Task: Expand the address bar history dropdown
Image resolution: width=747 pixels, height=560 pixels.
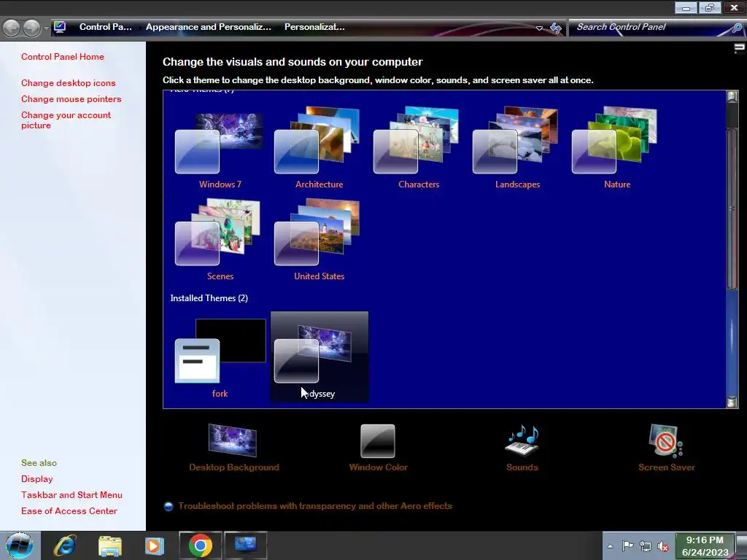Action: (x=539, y=28)
